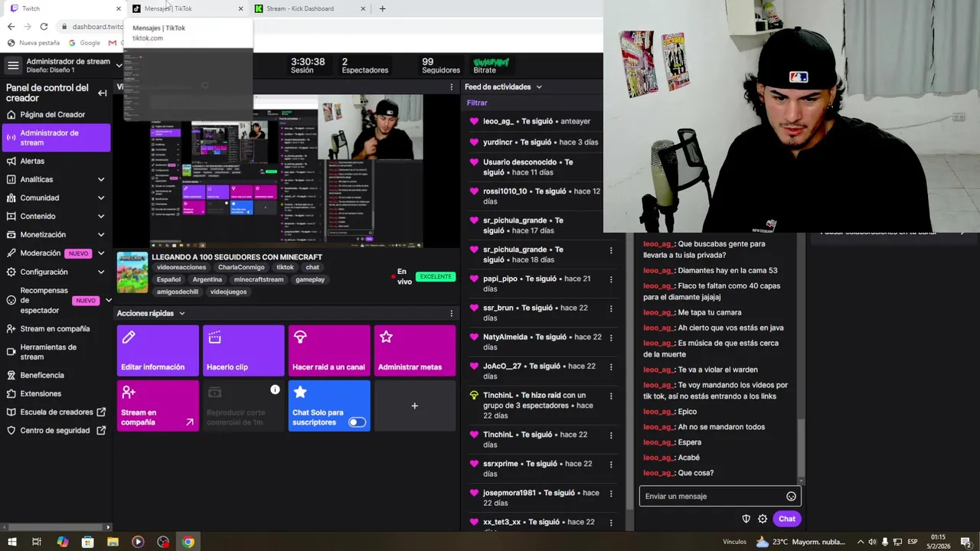
Task: Expand Recompensas de espectador section
Action: pyautogui.click(x=108, y=301)
